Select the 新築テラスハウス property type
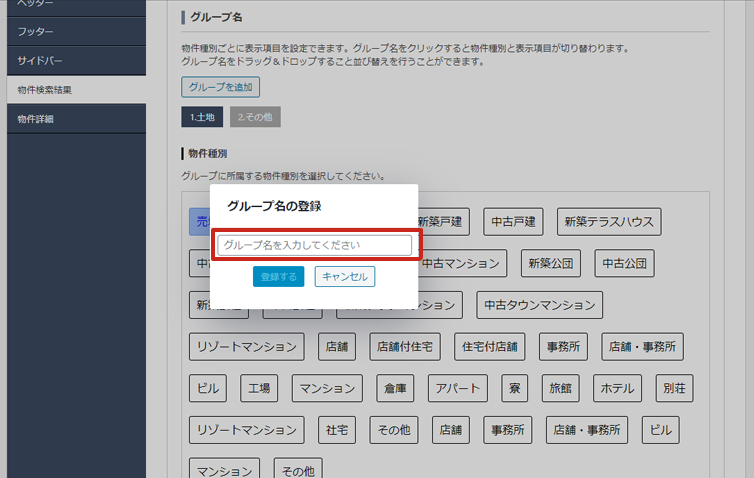 point(608,221)
